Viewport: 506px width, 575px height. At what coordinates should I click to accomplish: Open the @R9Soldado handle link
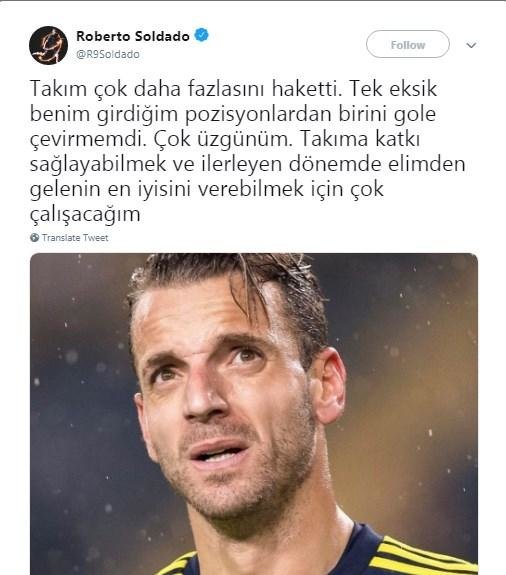click(x=108, y=54)
